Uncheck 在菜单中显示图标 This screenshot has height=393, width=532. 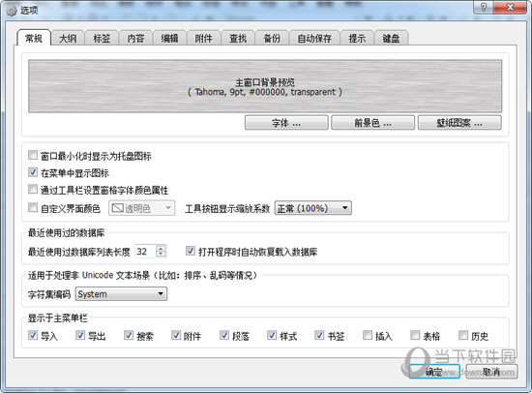[33, 172]
